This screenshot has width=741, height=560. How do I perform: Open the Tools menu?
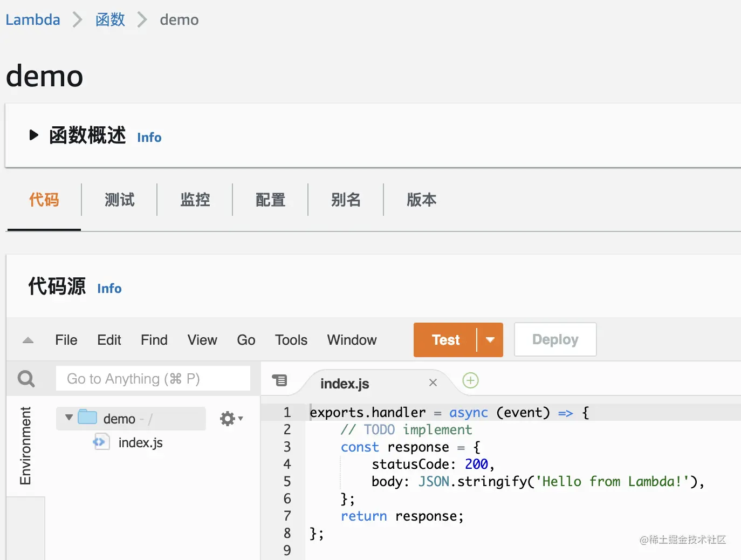(291, 340)
